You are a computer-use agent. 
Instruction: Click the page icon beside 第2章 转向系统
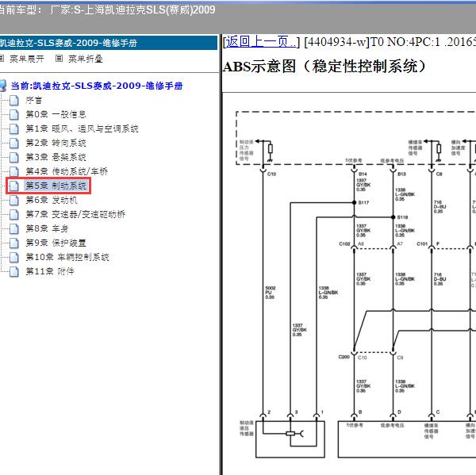(14, 143)
